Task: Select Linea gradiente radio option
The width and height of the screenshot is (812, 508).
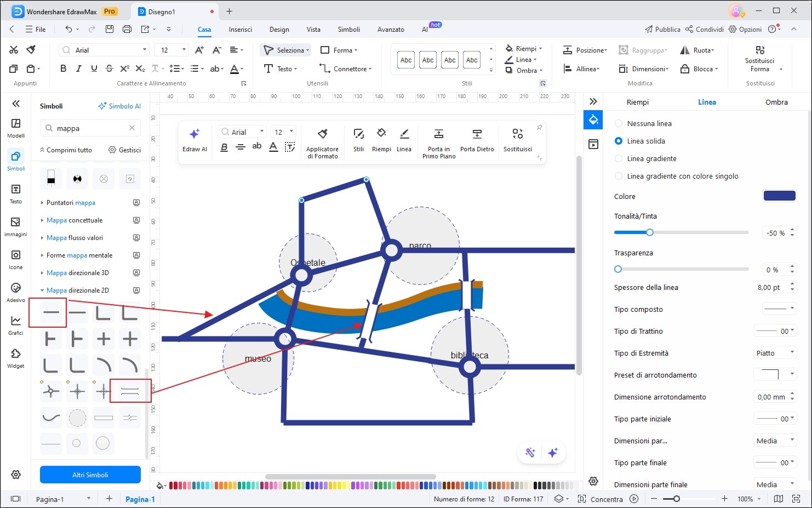Action: pyautogui.click(x=619, y=158)
